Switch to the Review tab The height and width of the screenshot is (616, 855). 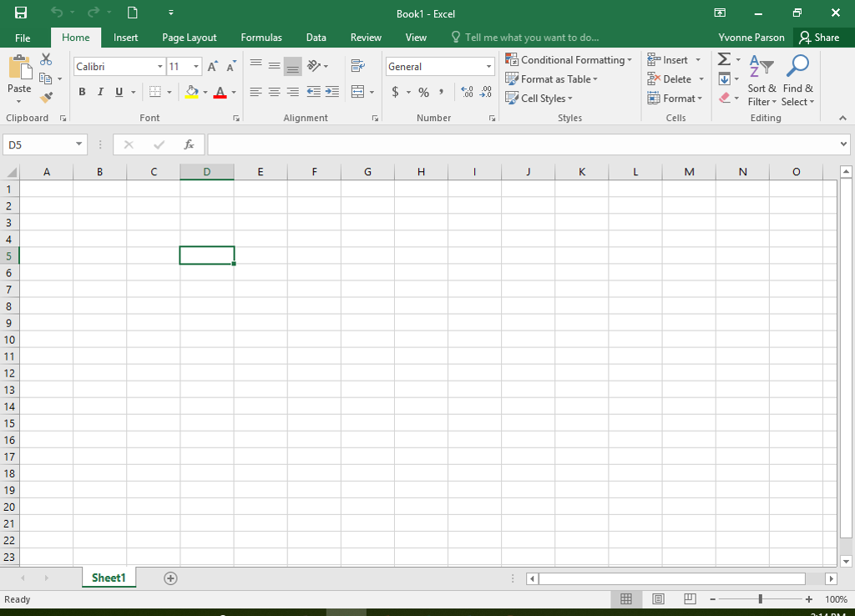[366, 38]
